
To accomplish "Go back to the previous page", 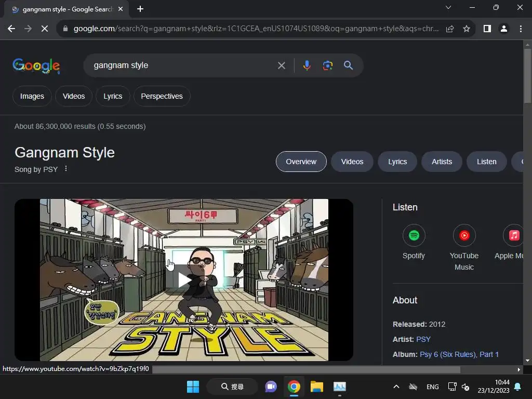I will 11,29.
